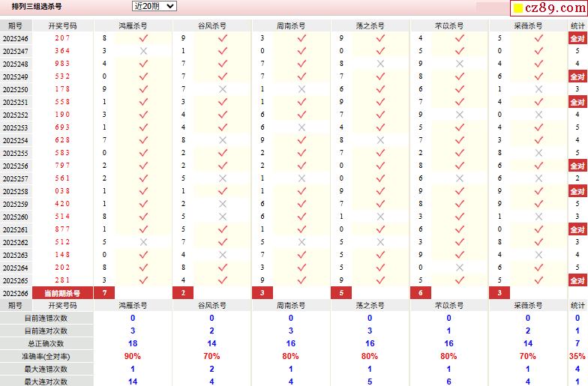The width and height of the screenshot is (588, 386).
Task: Click the 鸿雁 current-period kill number 7
Action: (x=104, y=293)
